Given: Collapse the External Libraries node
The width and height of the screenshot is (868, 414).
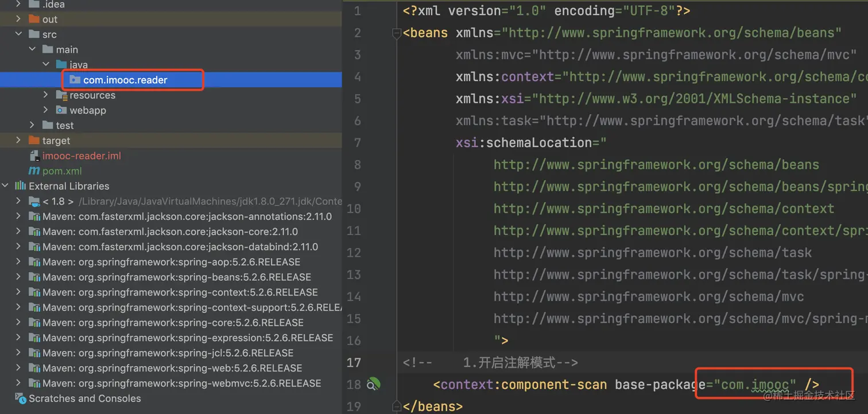Looking at the screenshot, I should 6,186.
